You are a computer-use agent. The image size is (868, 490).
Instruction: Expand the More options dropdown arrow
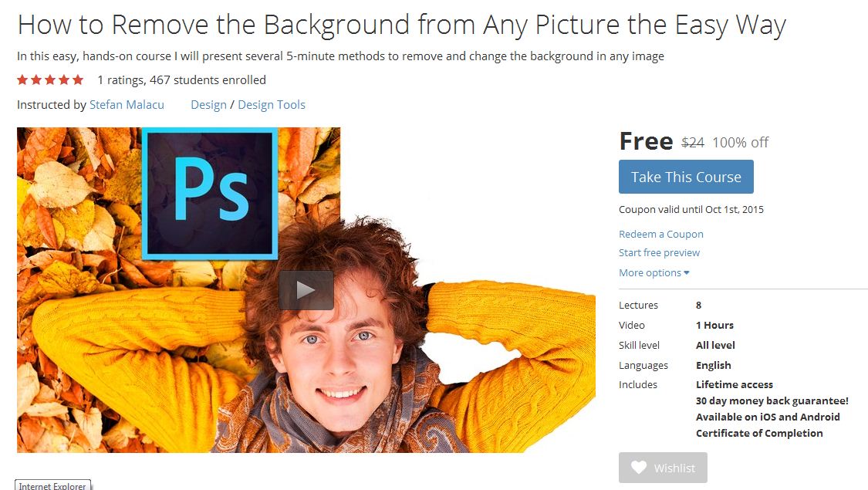[x=687, y=272]
